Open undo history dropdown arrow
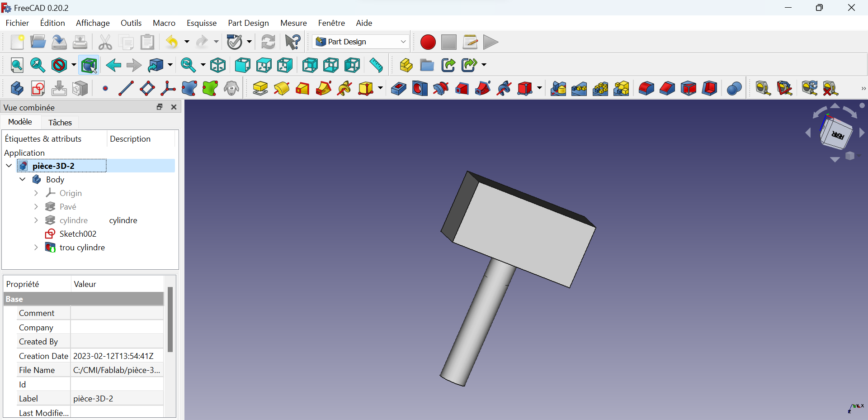This screenshot has height=420, width=868. pyautogui.click(x=187, y=42)
